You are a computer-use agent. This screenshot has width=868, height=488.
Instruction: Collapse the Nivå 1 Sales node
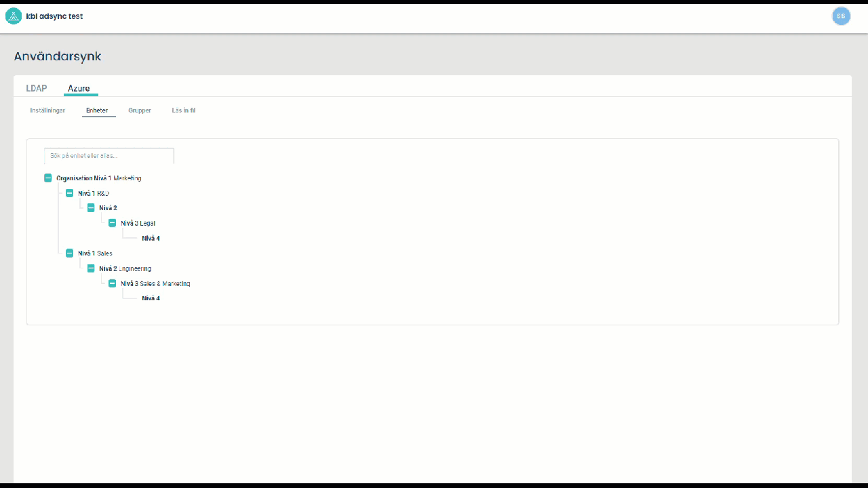(69, 253)
